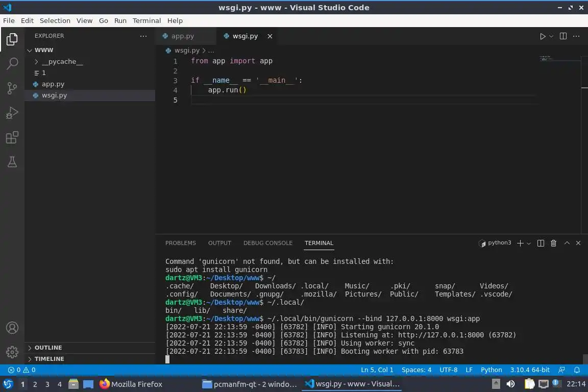Open Explorer Views and More Actions ellipsis

(143, 36)
